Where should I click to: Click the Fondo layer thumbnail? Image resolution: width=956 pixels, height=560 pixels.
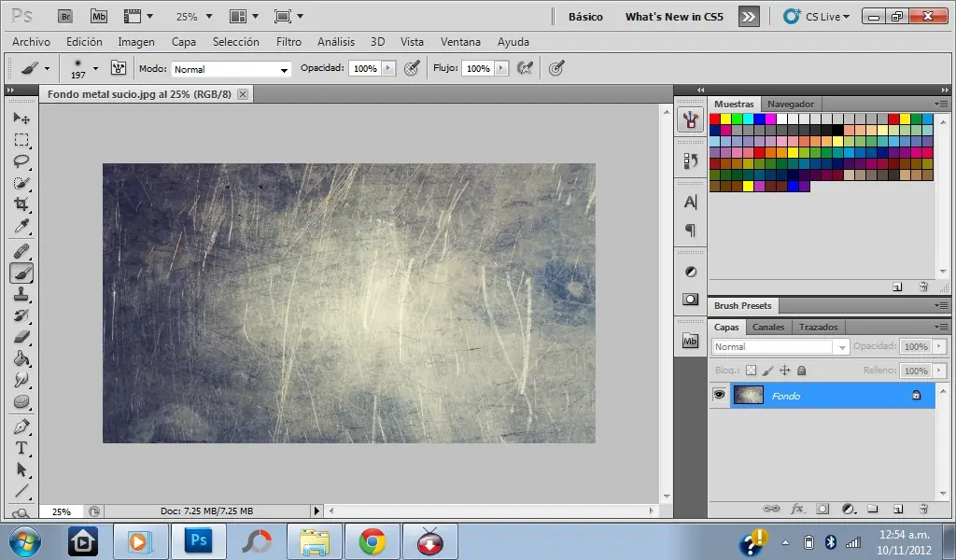[748, 394]
